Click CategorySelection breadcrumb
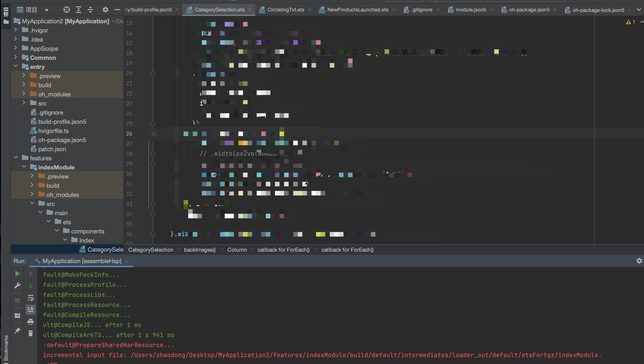 150,250
